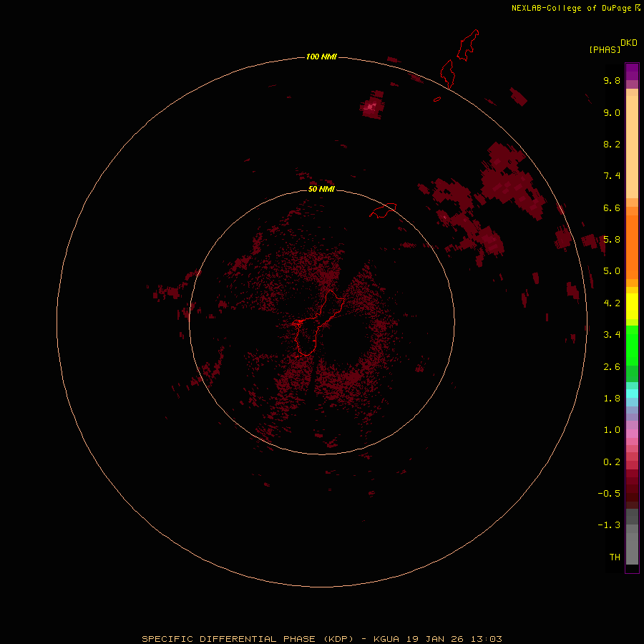This screenshot has width=644, height=644.
Task: Click the Specific Differential Phase KGUA title caption
Action: coord(322,639)
